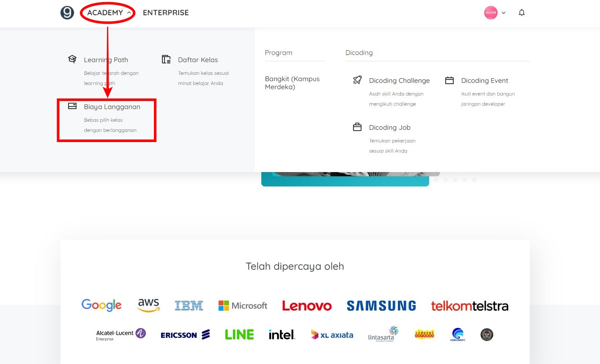The image size is (600, 364).
Task: Open the Dicoding section heading
Action: point(359,52)
